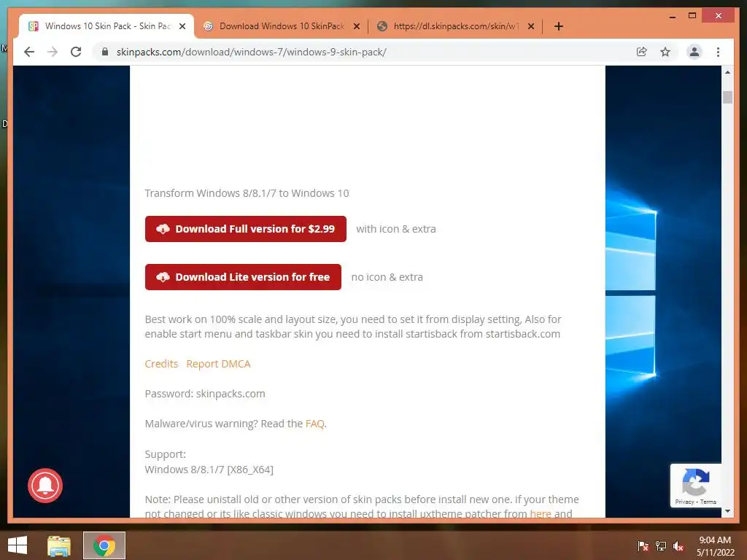Click the address bar URL field
The image size is (747, 560).
tap(367, 52)
